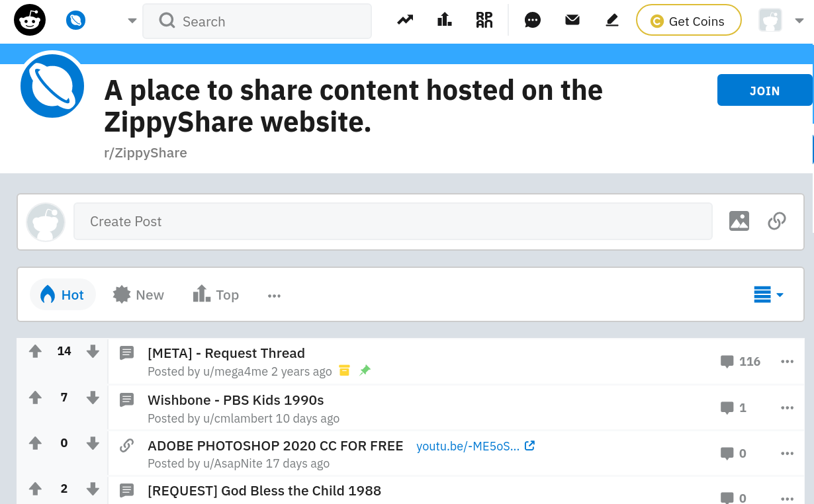This screenshot has width=814, height=504.
Task: Join the r/ZippyShare community
Action: pyautogui.click(x=765, y=91)
